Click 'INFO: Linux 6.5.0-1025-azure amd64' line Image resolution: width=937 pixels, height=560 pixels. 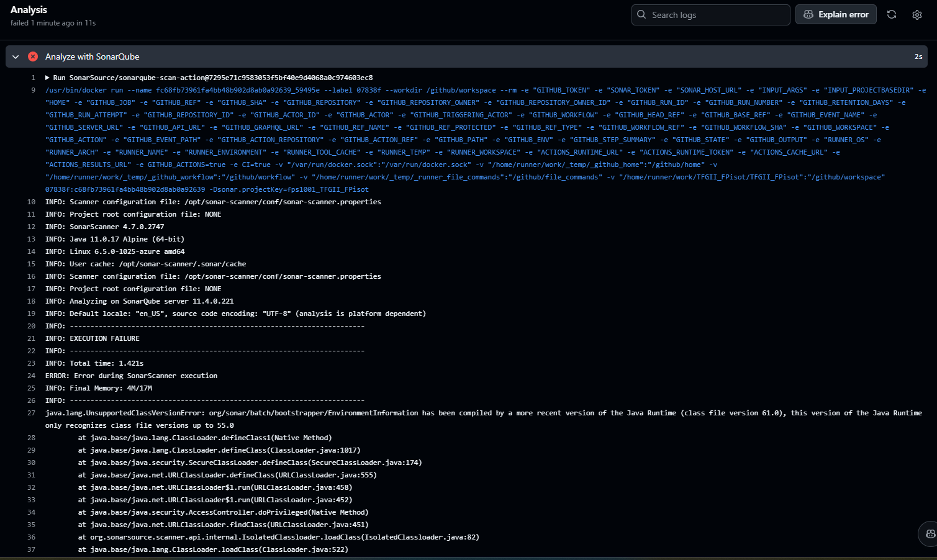115,251
